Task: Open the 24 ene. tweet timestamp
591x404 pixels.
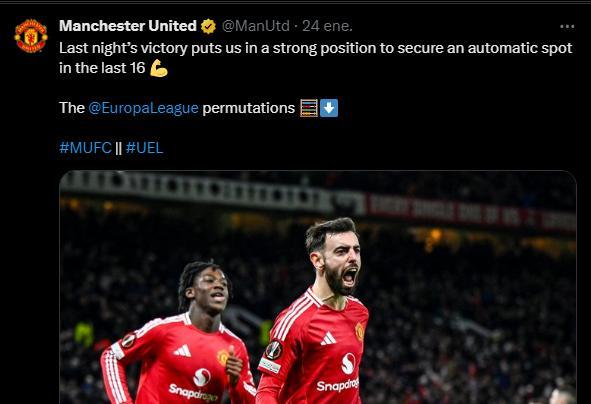Action: [327, 26]
